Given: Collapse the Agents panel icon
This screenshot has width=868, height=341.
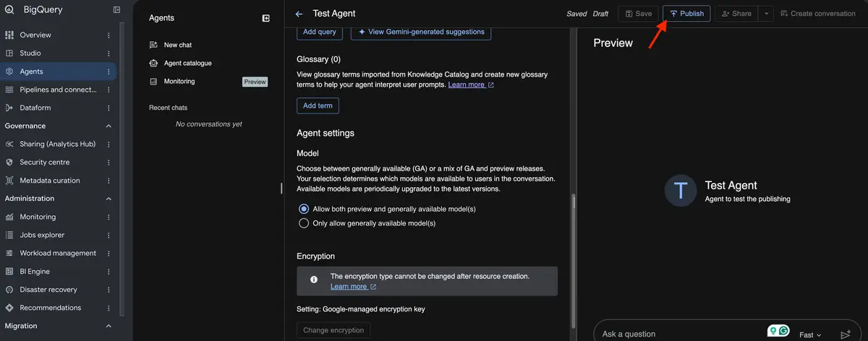Looking at the screenshot, I should (266, 18).
